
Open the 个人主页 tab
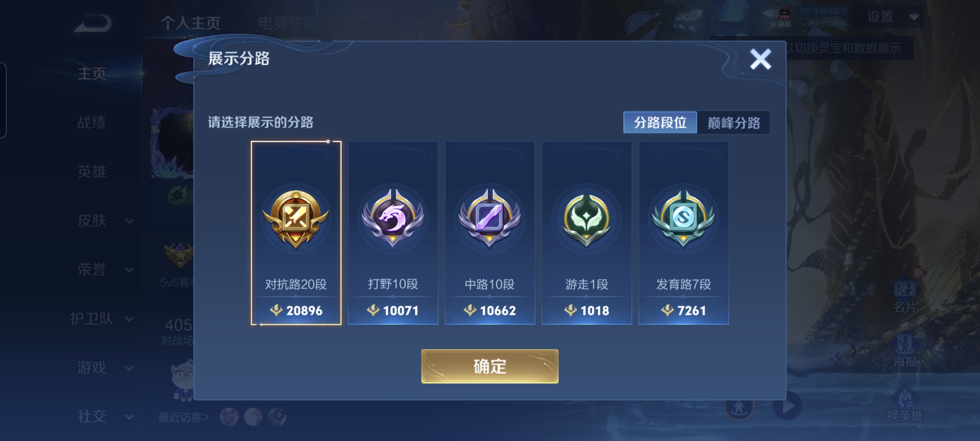(x=191, y=23)
